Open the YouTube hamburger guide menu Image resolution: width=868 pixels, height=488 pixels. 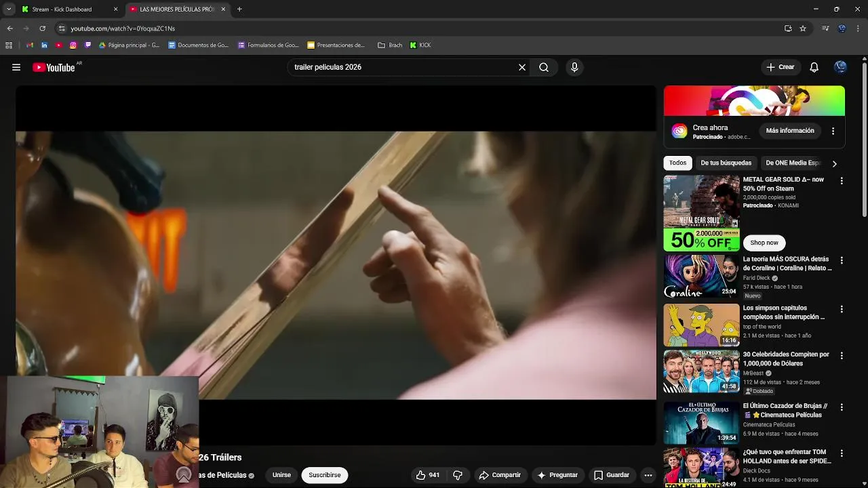[x=16, y=67]
